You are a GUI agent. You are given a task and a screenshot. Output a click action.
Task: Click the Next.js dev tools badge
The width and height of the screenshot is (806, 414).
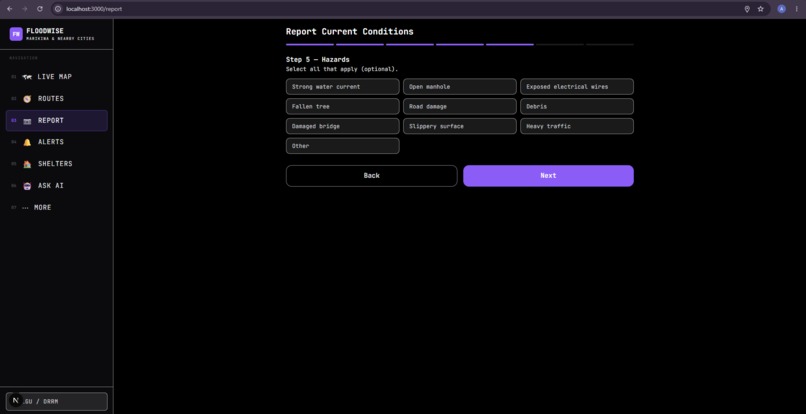[15, 400]
